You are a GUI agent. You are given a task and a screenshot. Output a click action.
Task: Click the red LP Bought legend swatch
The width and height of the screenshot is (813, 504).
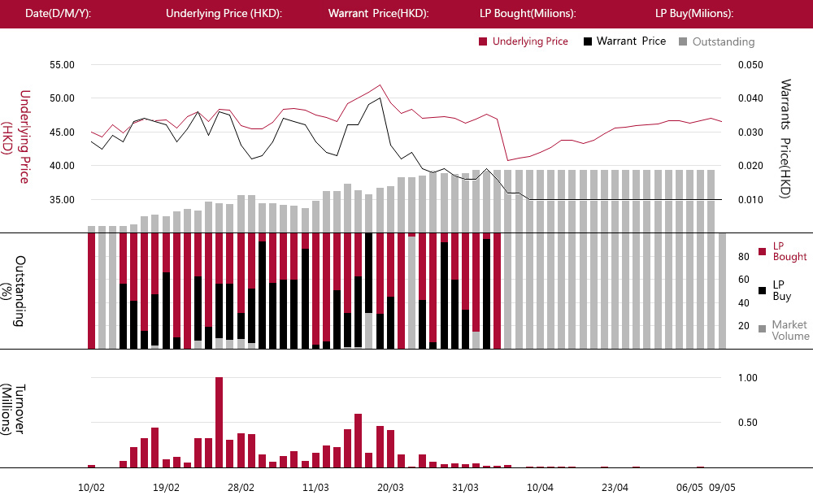(x=763, y=251)
